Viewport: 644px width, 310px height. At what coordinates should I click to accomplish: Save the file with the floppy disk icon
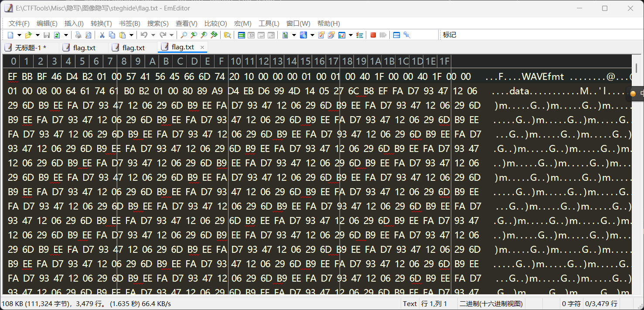coord(47,35)
